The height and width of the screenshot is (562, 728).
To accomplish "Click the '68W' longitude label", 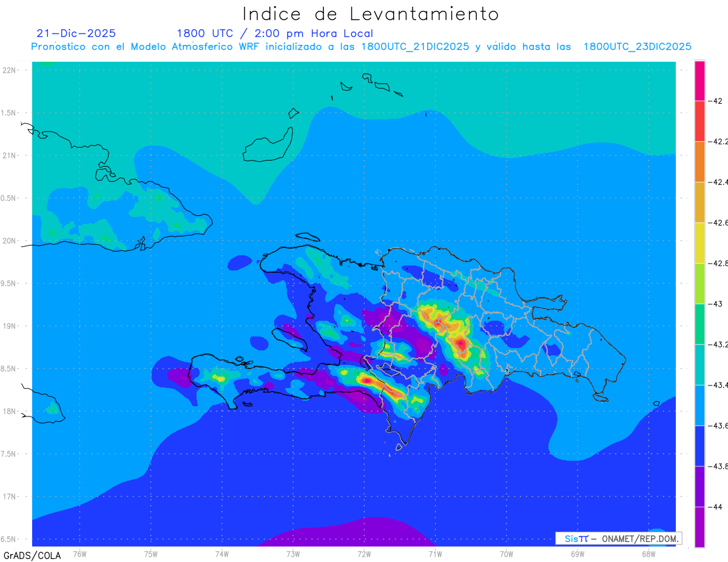I will [x=649, y=554].
